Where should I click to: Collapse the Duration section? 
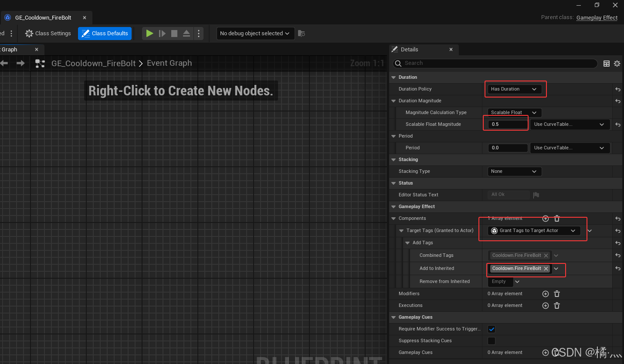point(394,78)
